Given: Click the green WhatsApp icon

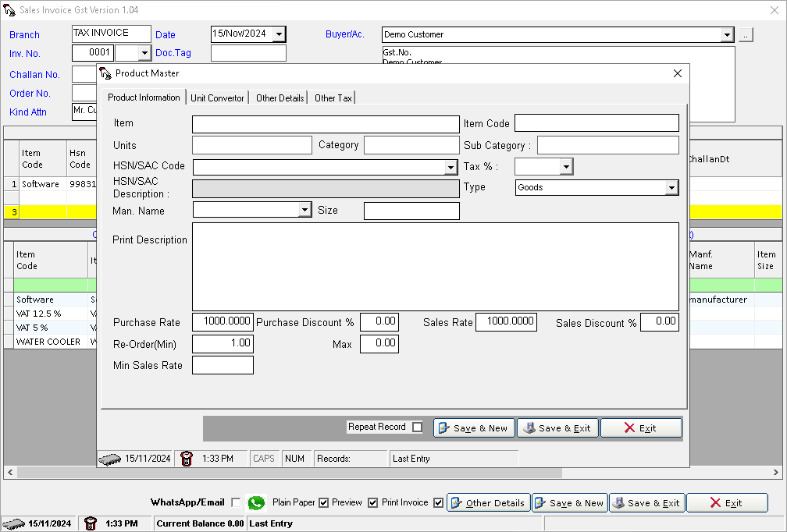Looking at the screenshot, I should click(256, 502).
